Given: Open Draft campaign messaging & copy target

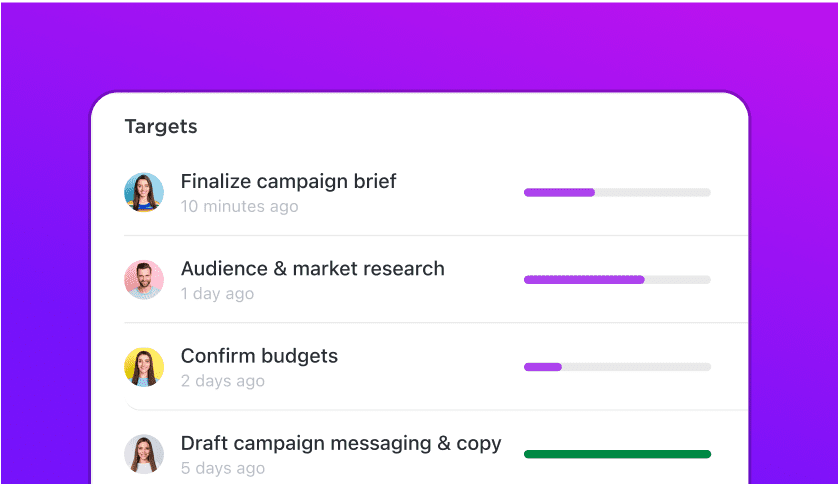Looking at the screenshot, I should click(x=341, y=443).
